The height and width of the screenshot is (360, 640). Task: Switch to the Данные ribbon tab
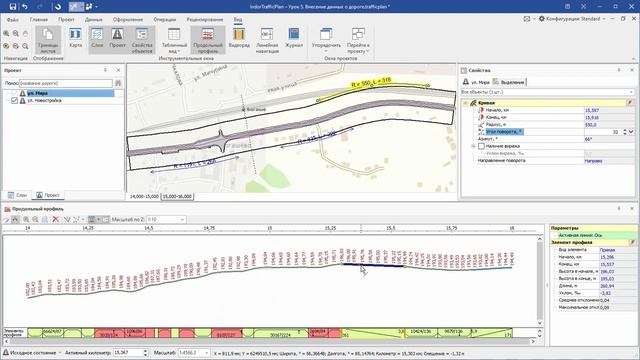coord(94,19)
